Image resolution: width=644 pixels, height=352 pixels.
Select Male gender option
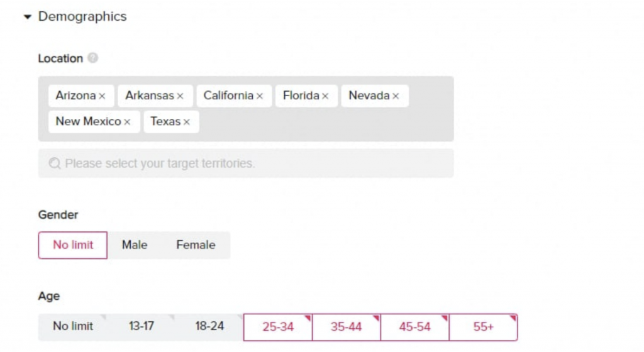pyautogui.click(x=135, y=245)
